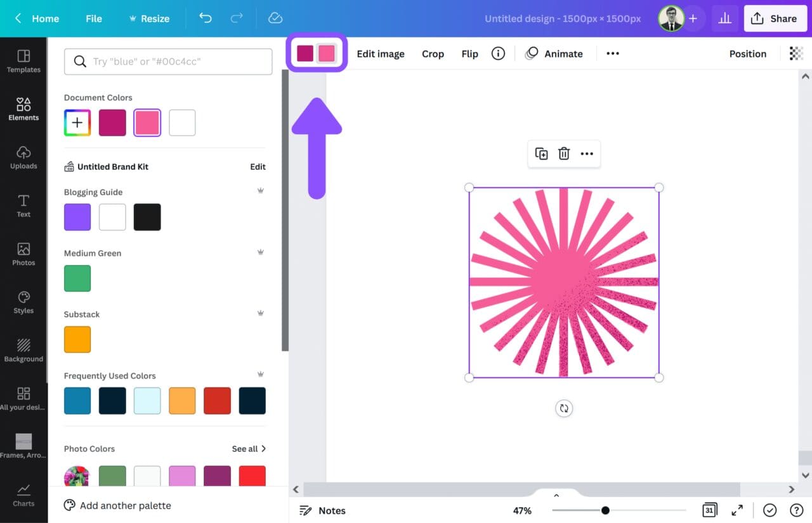
Task: Click the duplicate element icon above the selection
Action: (541, 153)
